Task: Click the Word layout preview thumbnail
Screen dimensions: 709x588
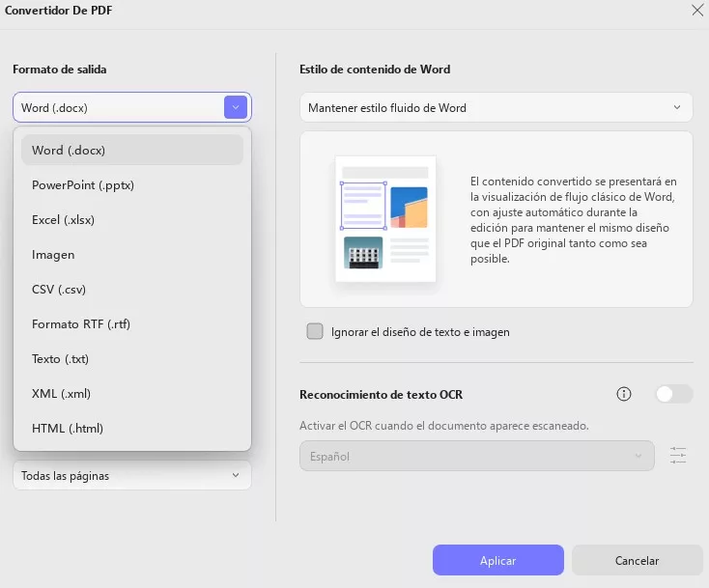Action: tap(385, 219)
